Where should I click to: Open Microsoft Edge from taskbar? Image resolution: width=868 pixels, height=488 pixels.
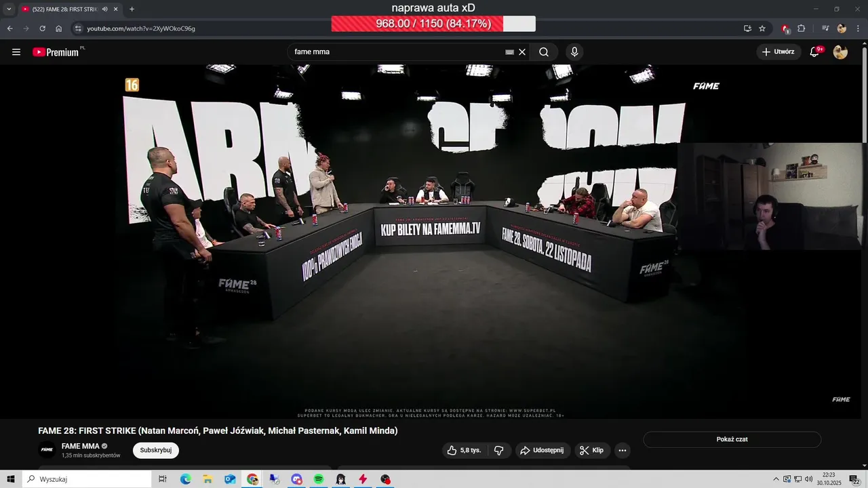[185, 479]
